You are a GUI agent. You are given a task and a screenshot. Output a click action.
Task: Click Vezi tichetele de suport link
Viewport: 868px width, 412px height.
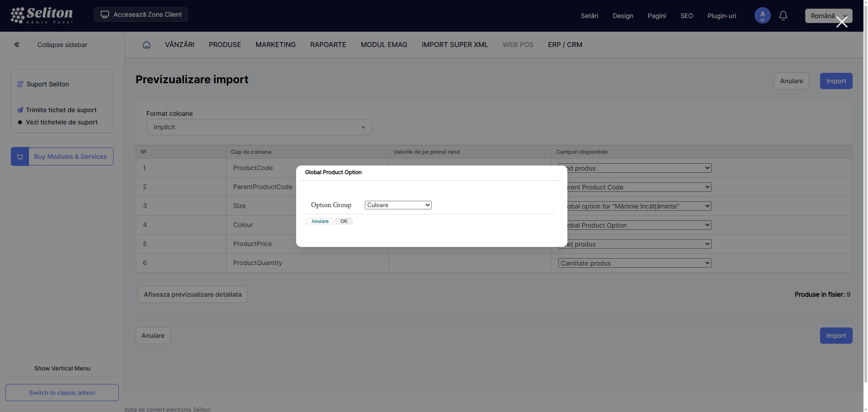61,122
